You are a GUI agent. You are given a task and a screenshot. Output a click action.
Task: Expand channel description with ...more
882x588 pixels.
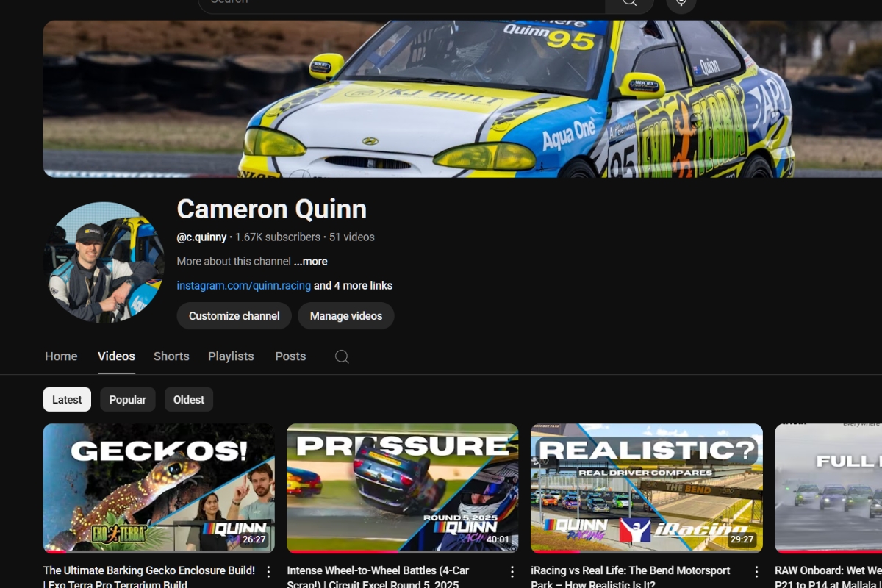click(310, 262)
